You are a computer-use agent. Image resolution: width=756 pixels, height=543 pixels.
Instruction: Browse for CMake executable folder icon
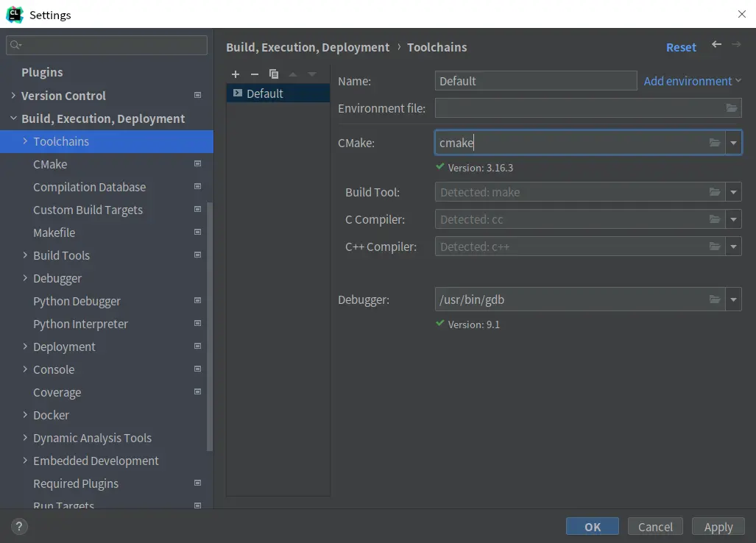715,143
